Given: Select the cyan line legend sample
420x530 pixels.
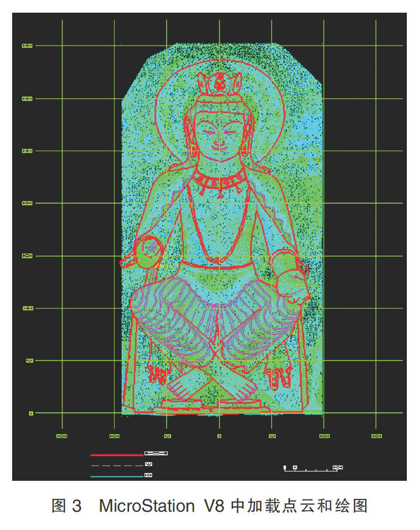Looking at the screenshot, I should (117, 477).
